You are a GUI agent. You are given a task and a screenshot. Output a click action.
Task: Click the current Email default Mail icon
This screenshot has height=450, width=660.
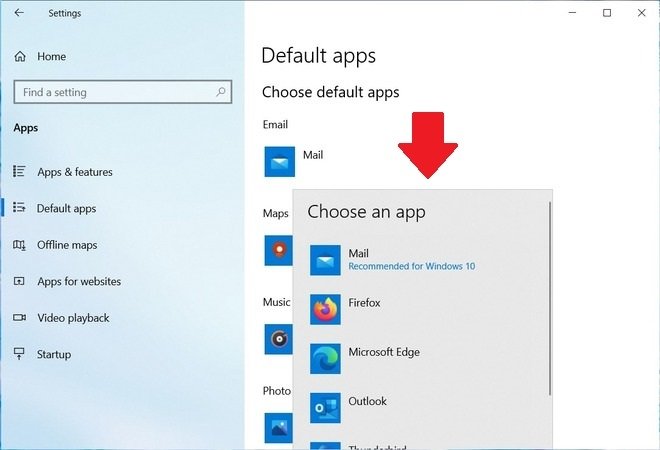point(279,162)
